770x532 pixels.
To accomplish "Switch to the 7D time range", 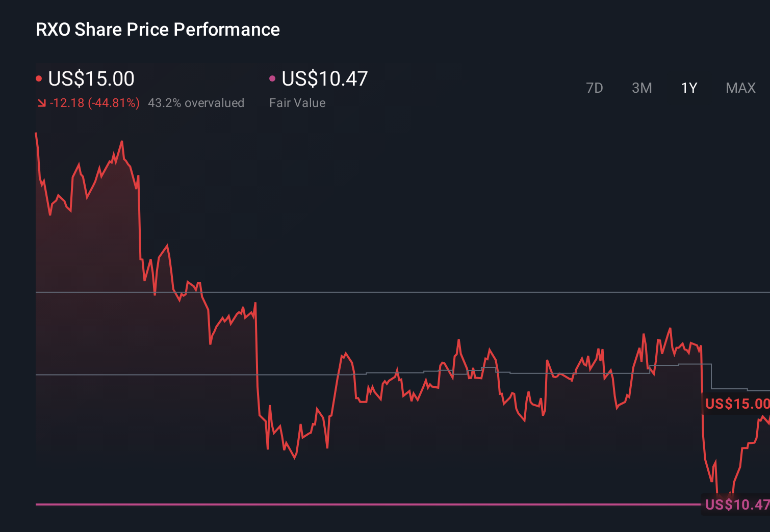I will pyautogui.click(x=595, y=88).
